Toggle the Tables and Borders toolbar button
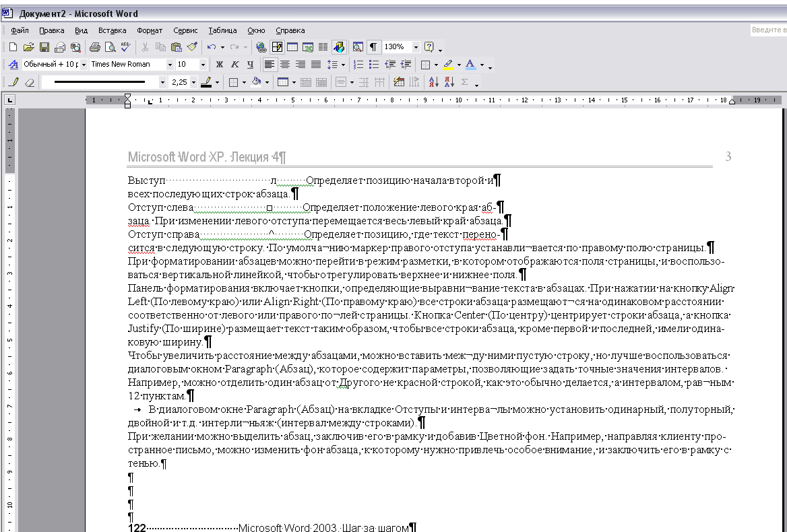This screenshot has height=532, width=787. point(276,47)
